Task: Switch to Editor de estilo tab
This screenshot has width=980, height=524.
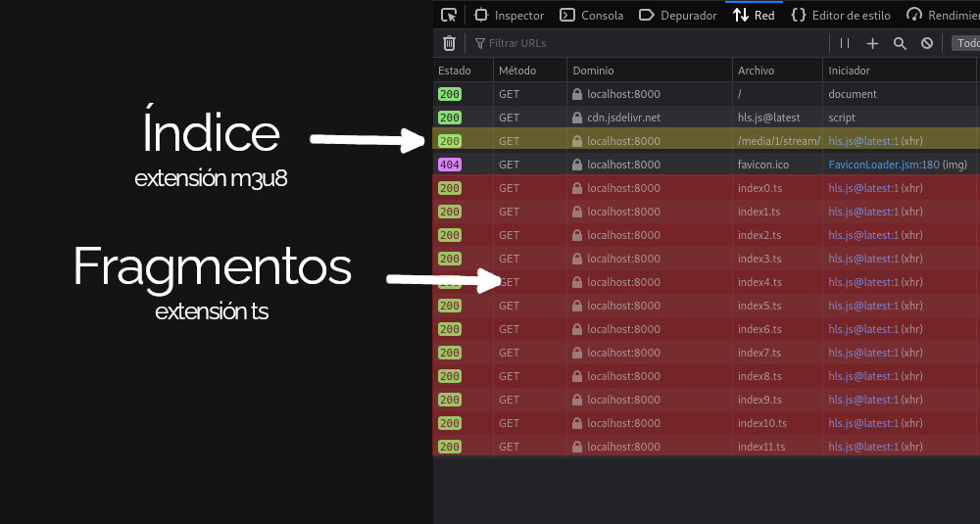Action: coord(841,15)
